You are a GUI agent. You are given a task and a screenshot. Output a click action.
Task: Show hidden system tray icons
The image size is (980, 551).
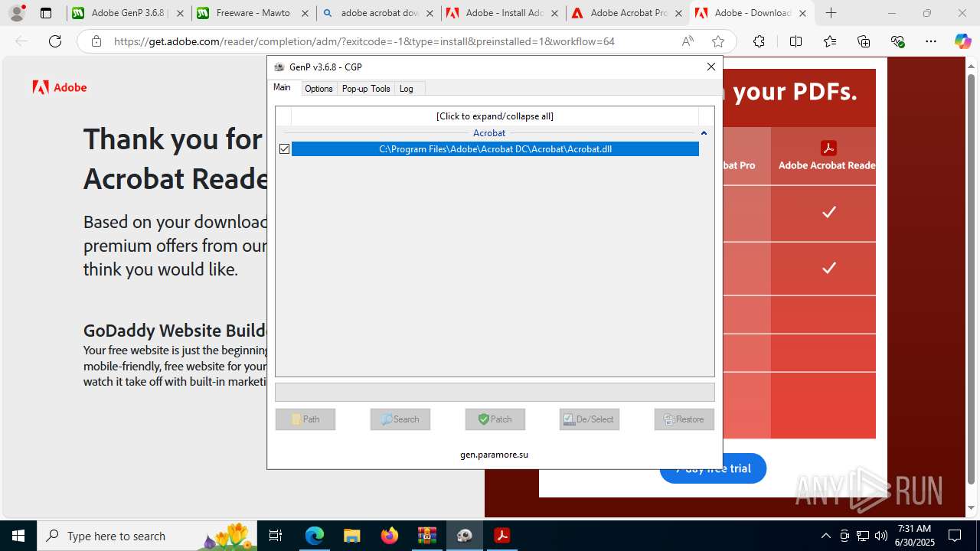click(x=825, y=536)
